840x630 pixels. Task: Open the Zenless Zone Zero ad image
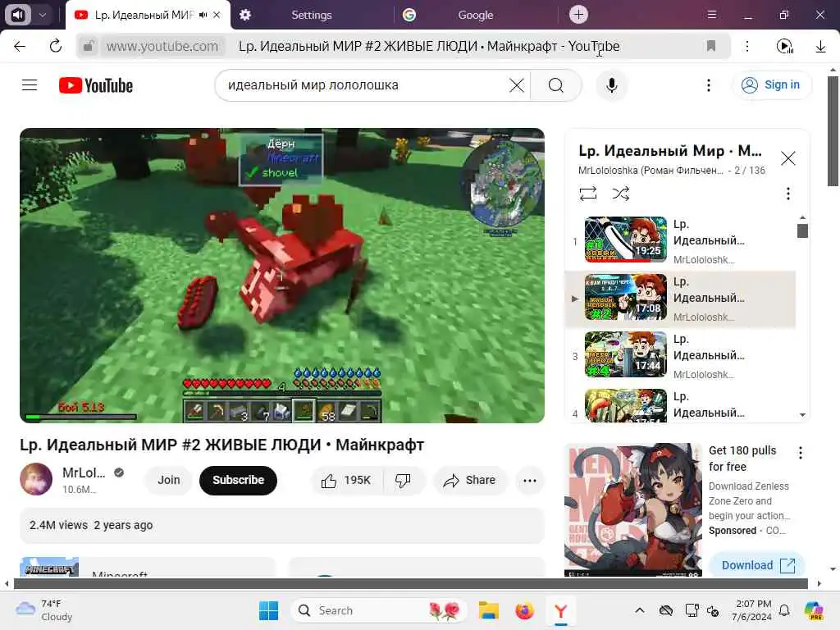pyautogui.click(x=632, y=509)
